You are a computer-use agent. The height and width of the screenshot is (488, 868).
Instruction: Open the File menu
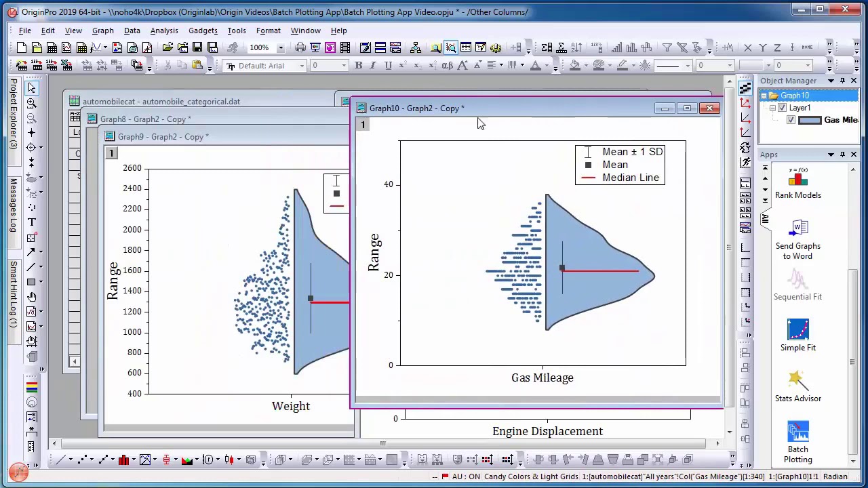coord(24,30)
